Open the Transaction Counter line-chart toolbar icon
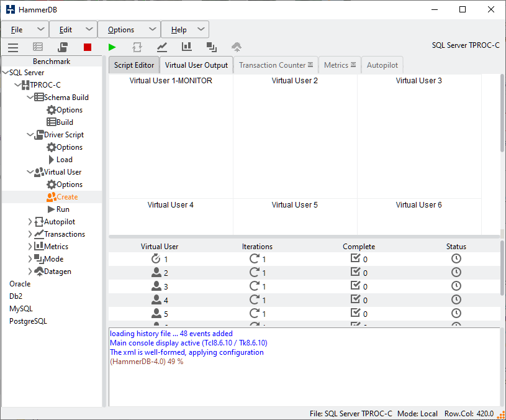 pos(162,47)
